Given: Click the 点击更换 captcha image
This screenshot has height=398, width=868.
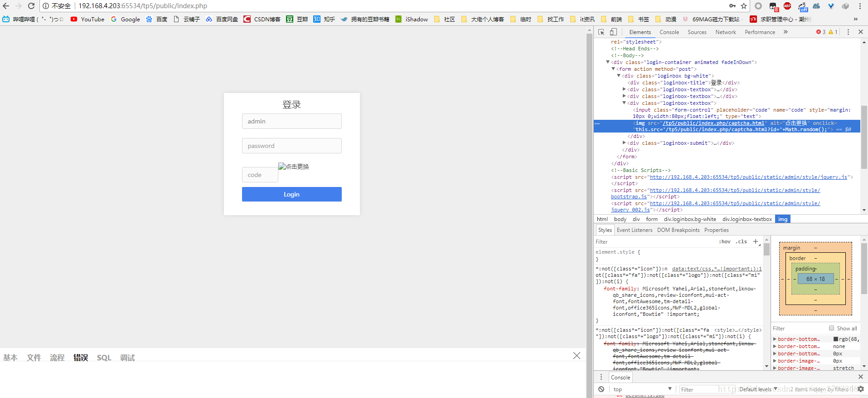Looking at the screenshot, I should [294, 167].
